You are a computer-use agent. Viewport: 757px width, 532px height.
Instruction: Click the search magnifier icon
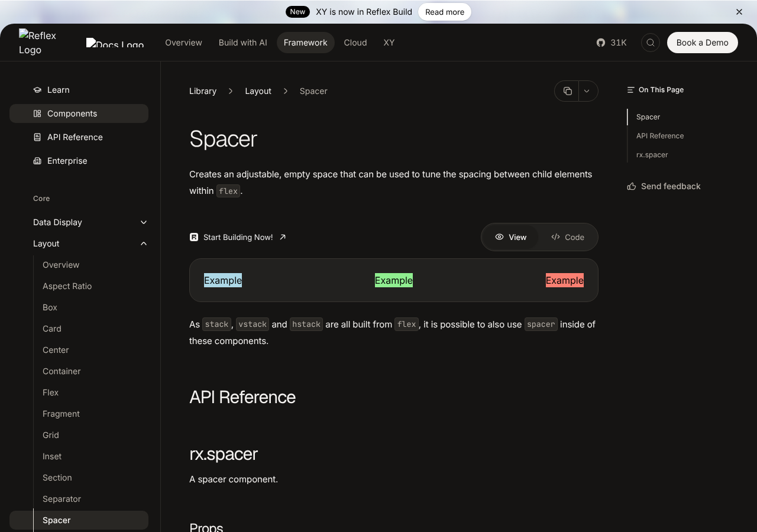coord(651,43)
